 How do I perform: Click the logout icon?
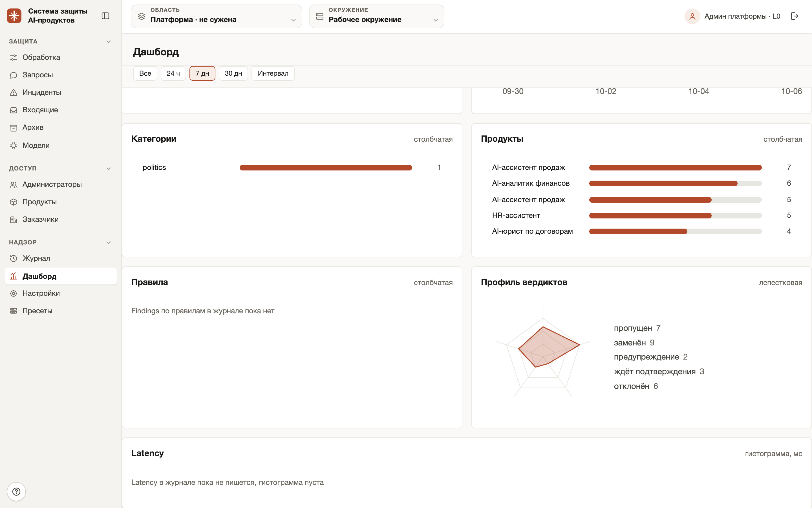tap(794, 16)
